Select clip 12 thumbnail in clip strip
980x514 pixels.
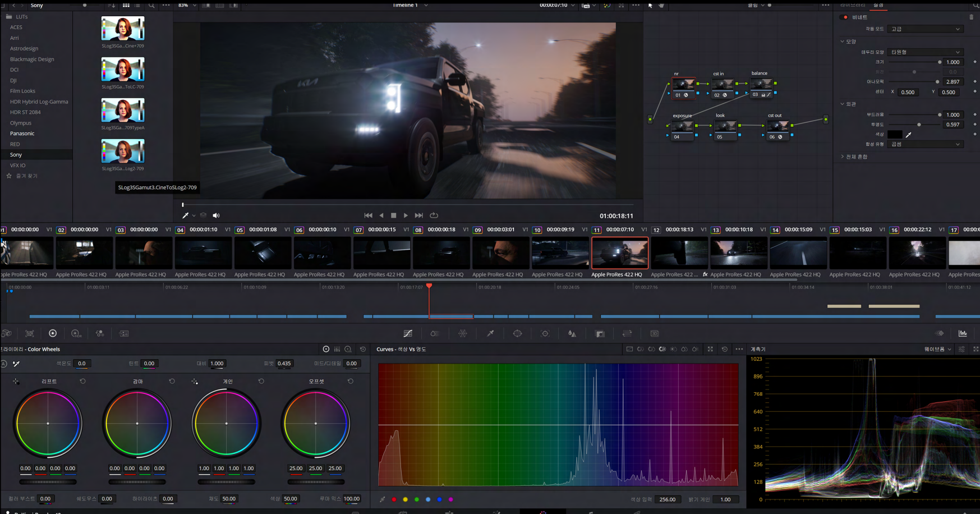point(679,253)
